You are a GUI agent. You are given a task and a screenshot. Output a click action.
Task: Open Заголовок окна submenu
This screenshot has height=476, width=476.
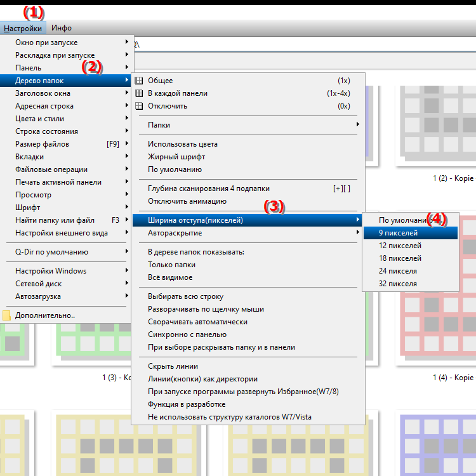click(65, 93)
